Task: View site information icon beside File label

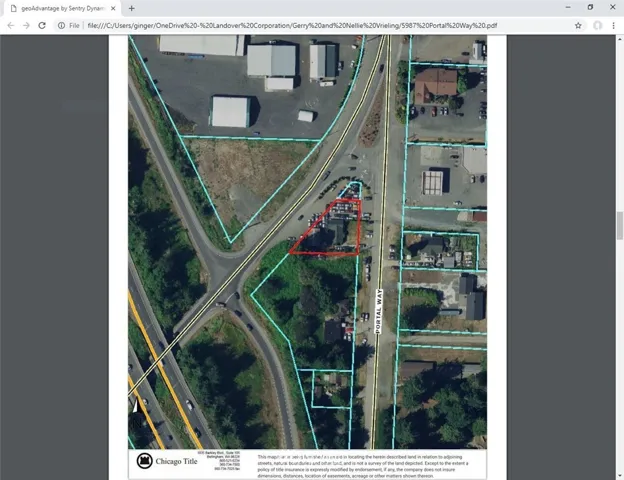Action: [61, 25]
